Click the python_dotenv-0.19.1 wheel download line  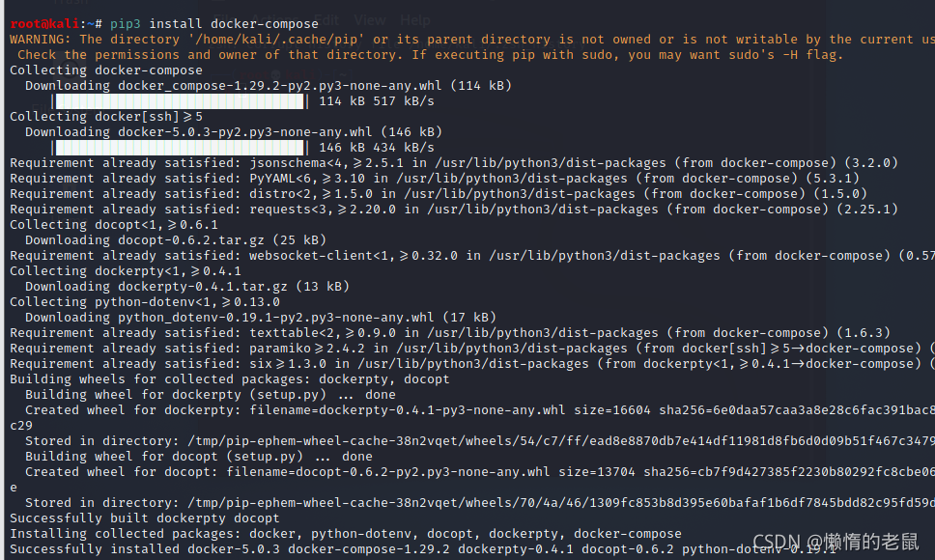[x=261, y=318]
